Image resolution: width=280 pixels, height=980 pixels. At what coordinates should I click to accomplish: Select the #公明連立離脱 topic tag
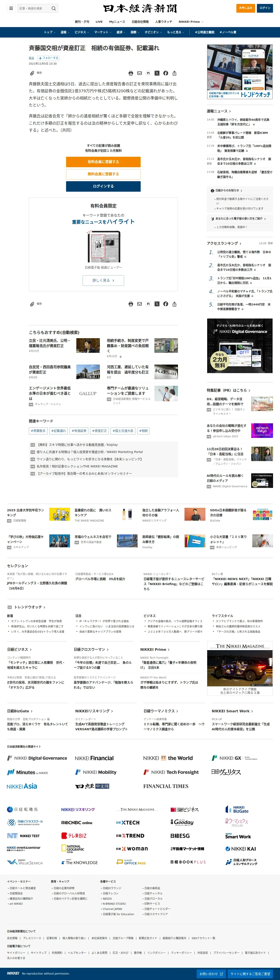204,32
